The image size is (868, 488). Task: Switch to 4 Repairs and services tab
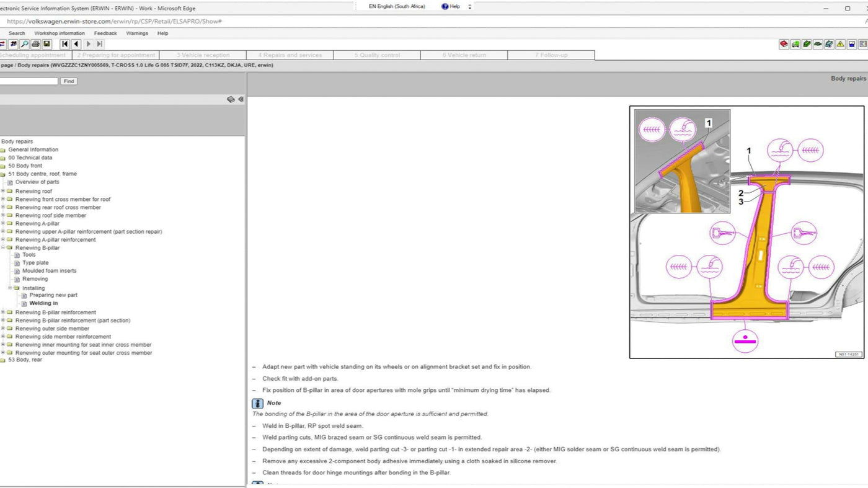point(290,55)
